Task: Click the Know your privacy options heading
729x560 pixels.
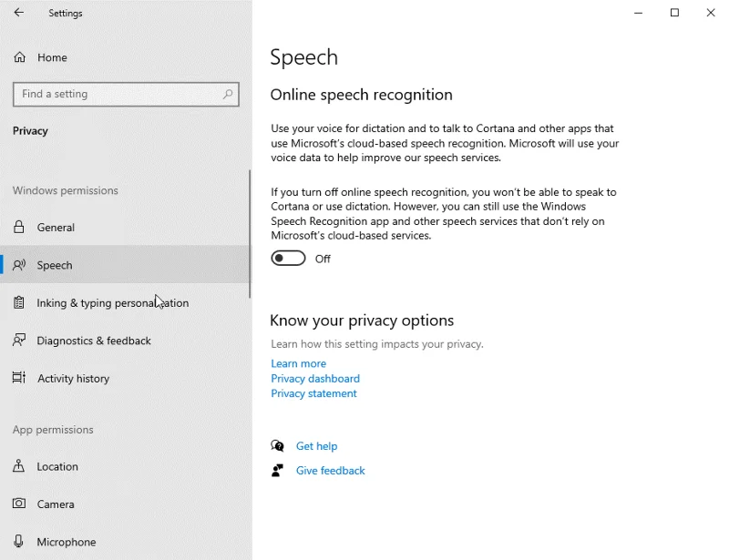Action: tap(362, 321)
